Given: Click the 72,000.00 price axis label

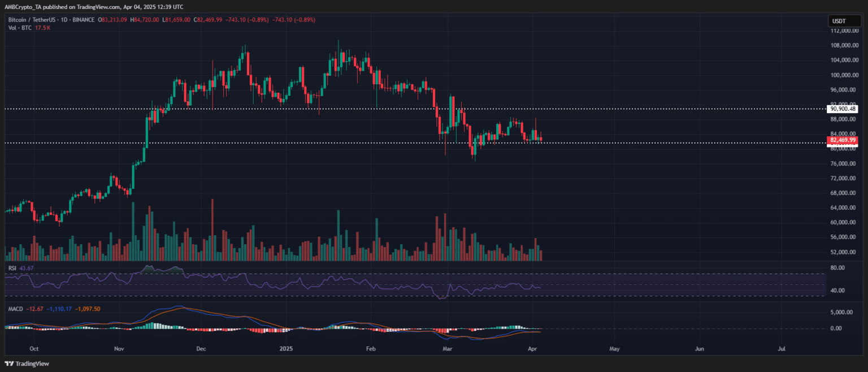Looking at the screenshot, I should (844, 178).
